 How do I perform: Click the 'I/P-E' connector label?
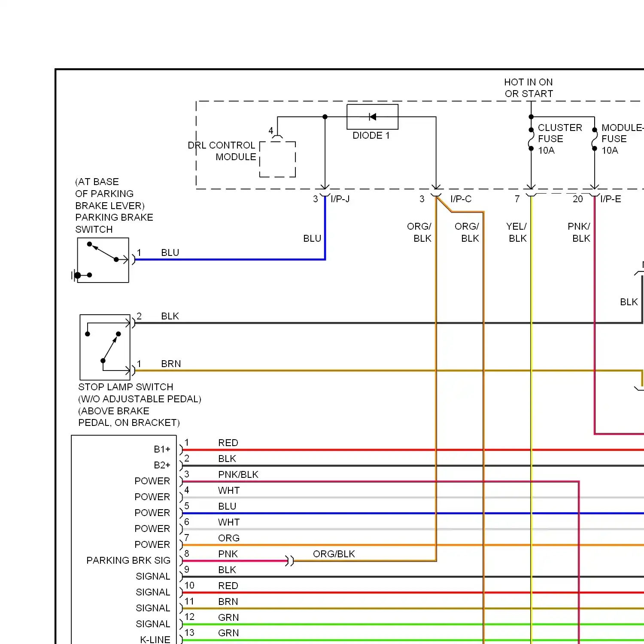pyautogui.click(x=611, y=199)
